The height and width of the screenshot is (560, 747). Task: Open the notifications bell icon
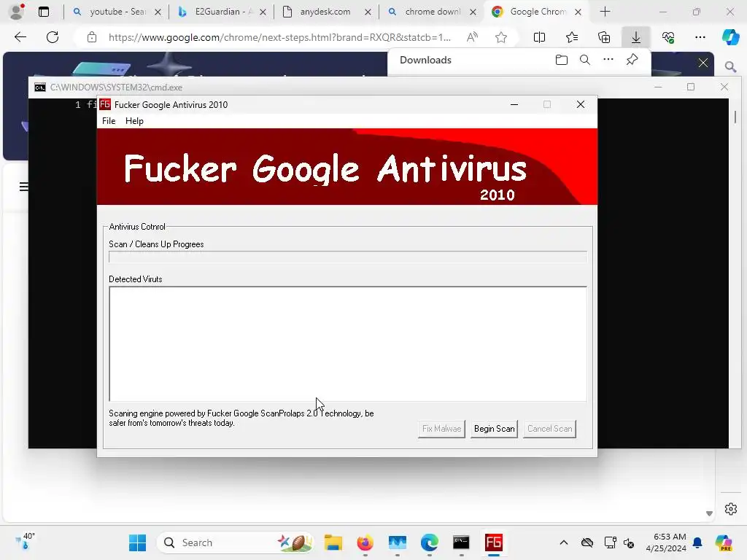[697, 542]
